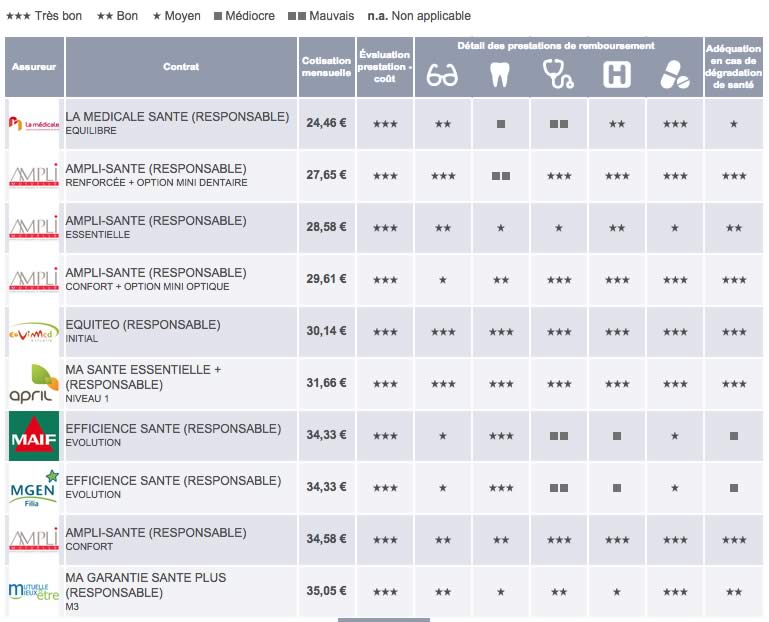The height and width of the screenshot is (622, 769).
Task: Click Détail des prestations de remboursement header
Action: click(556, 46)
